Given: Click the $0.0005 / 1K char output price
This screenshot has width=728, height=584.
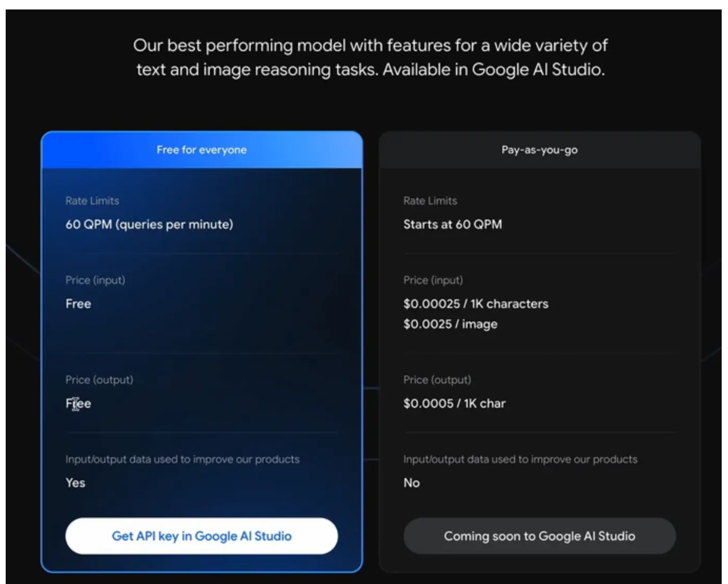Looking at the screenshot, I should pos(455,403).
